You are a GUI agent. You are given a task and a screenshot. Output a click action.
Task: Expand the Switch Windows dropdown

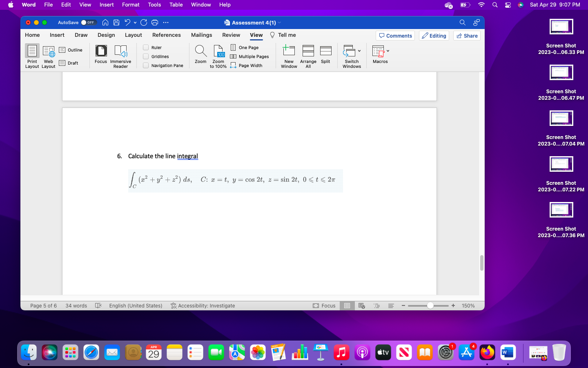tap(360, 51)
